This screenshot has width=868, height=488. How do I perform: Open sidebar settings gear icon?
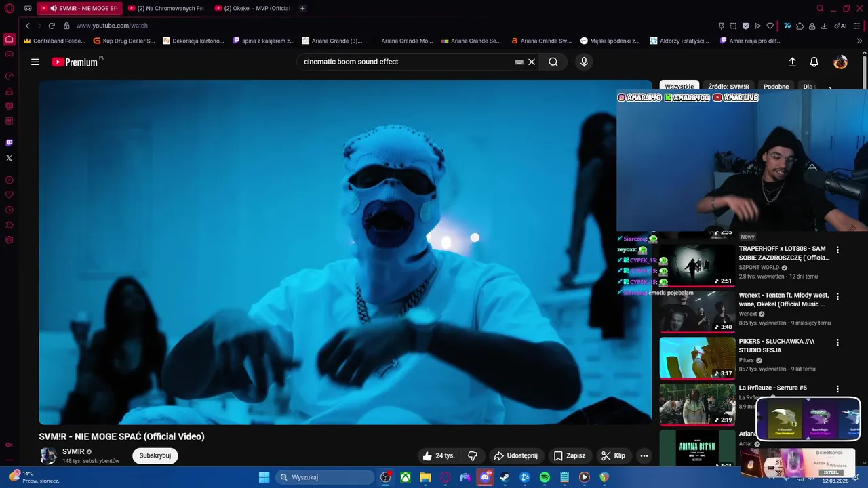click(x=9, y=240)
